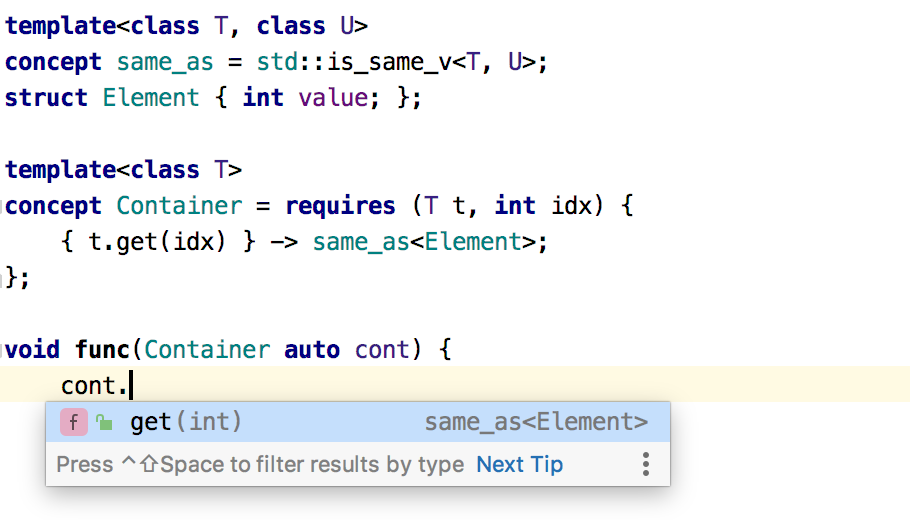
Task: Show the Next Tip link
Action: point(519,464)
